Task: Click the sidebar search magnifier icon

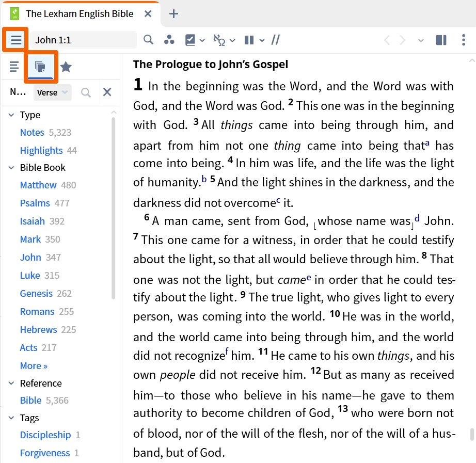Action: click(86, 92)
